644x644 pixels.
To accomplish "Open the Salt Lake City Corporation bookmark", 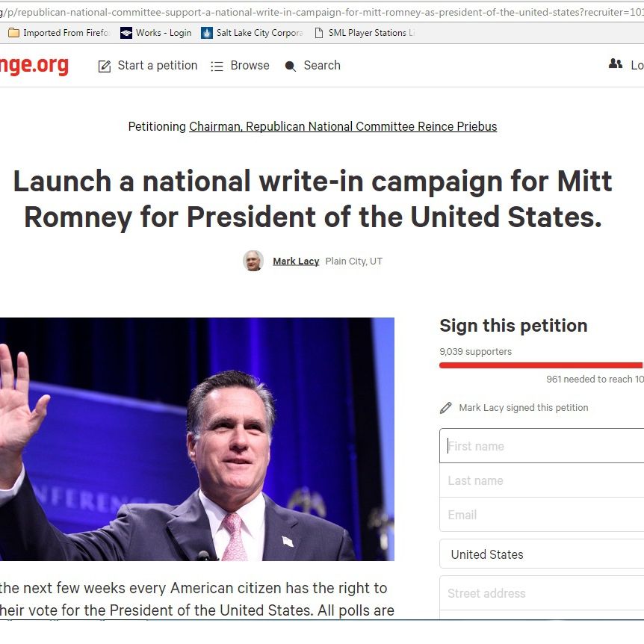I will 252,33.
